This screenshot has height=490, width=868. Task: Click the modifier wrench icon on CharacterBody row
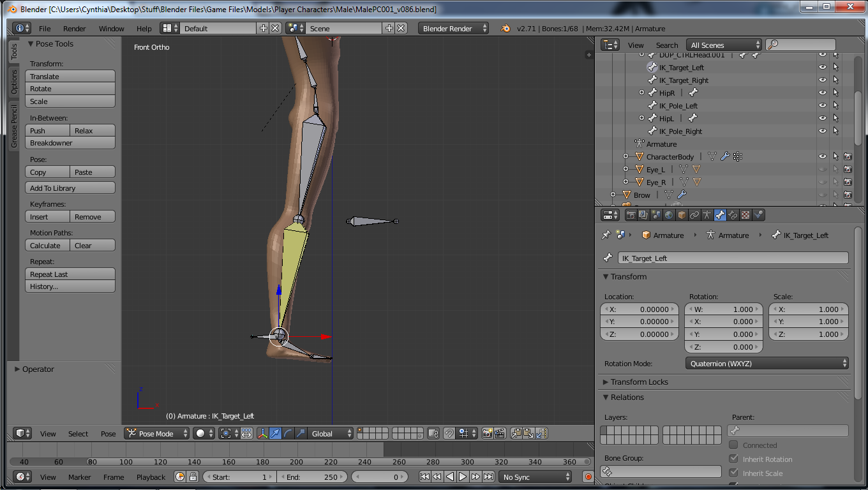725,156
